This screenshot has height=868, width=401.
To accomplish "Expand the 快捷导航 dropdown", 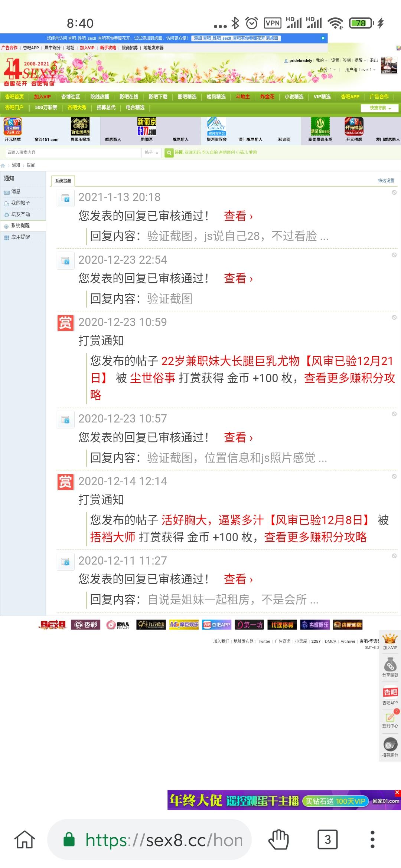I will [380, 108].
